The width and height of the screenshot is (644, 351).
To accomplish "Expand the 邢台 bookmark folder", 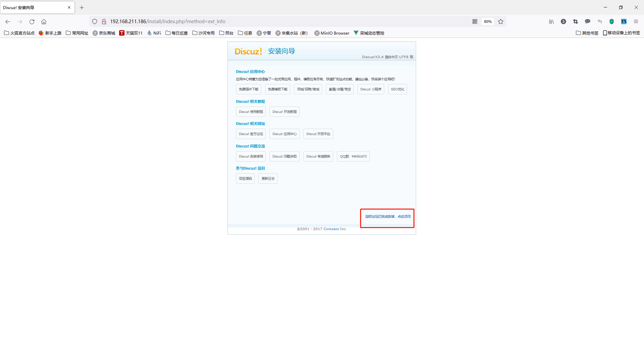I will click(x=226, y=33).
